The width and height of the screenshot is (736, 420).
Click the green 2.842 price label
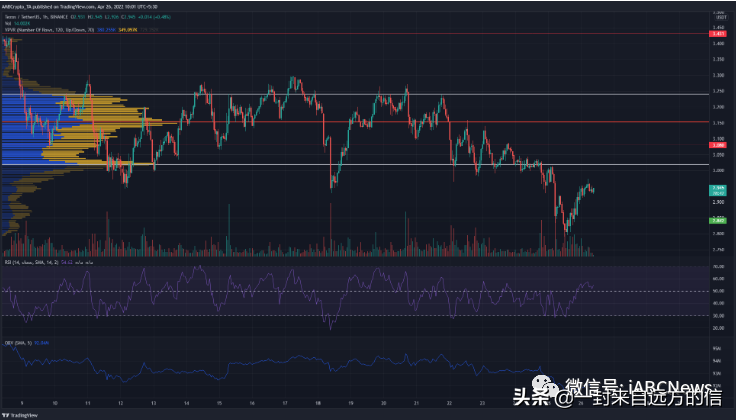(718, 220)
